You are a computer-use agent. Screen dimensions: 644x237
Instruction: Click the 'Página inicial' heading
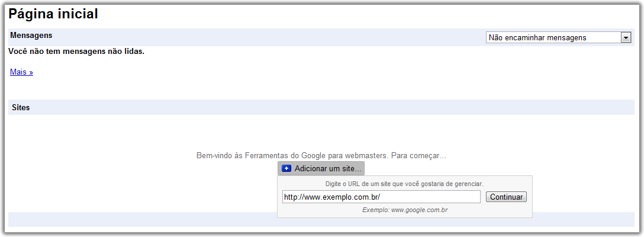pos(53,14)
